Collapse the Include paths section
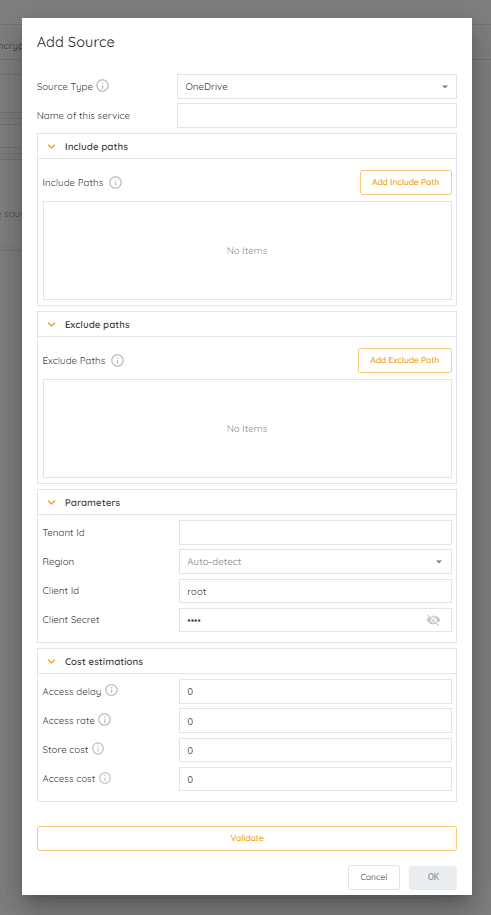Screen dimensions: 491x915 [x=51, y=146]
